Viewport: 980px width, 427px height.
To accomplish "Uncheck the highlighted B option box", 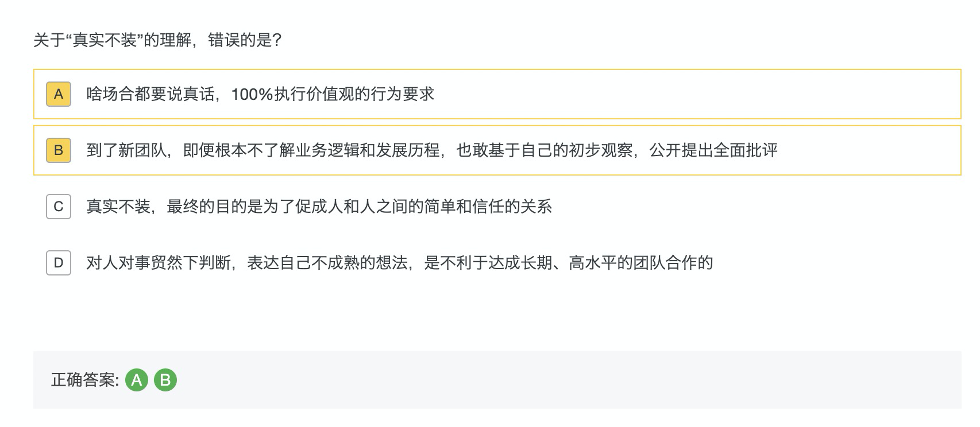I will [59, 150].
